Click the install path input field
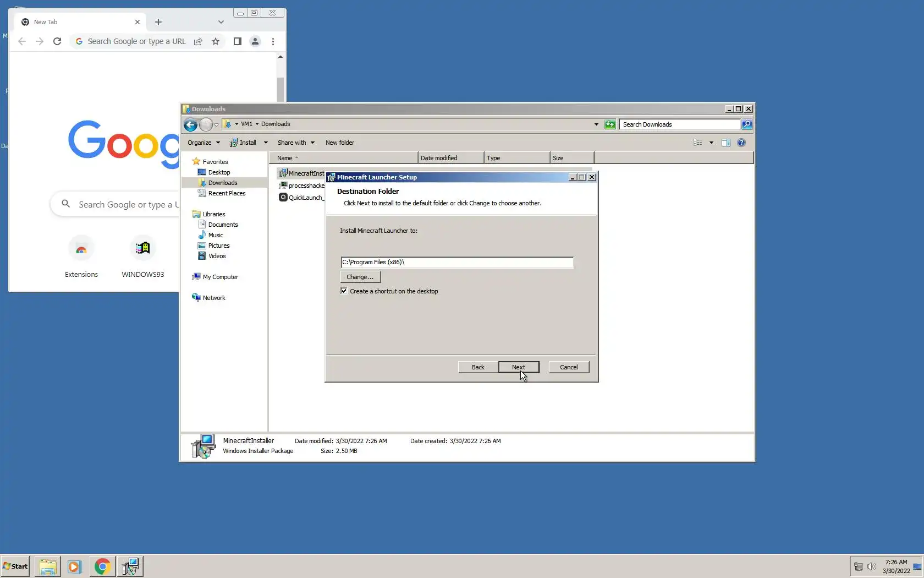The height and width of the screenshot is (578, 924). 457,263
